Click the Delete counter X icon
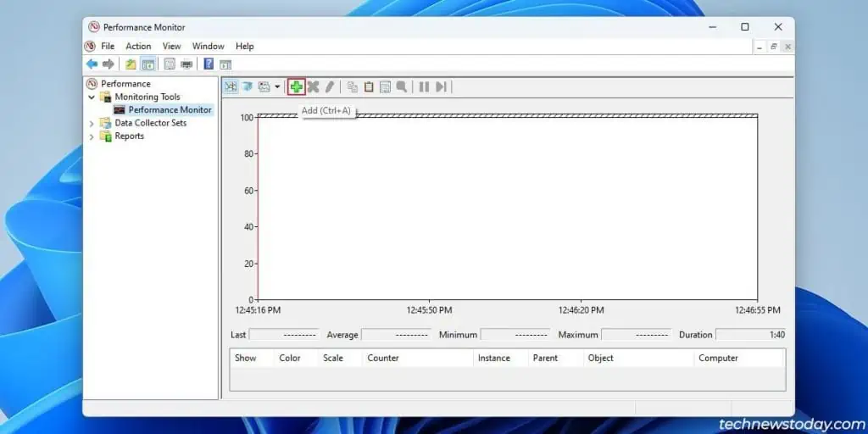 (x=313, y=86)
